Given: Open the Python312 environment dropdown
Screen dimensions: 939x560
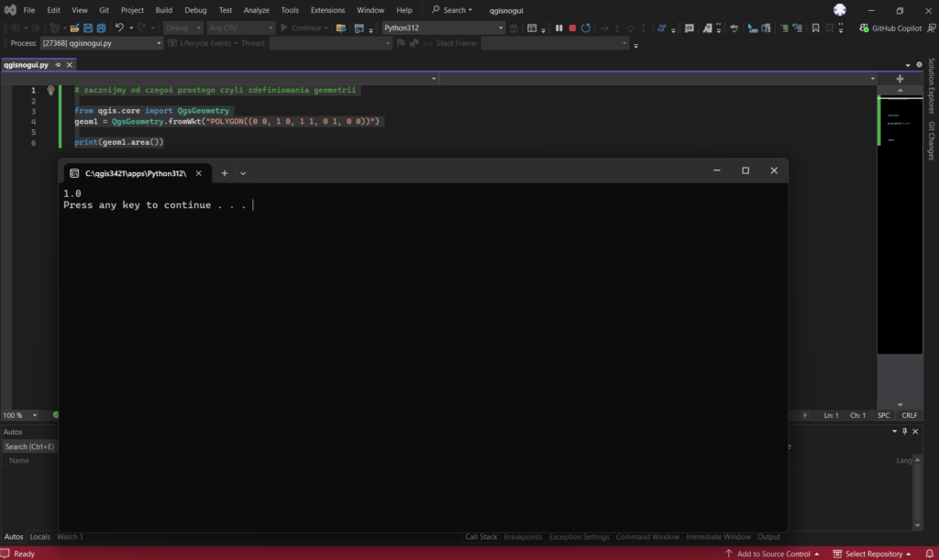Looking at the screenshot, I should pyautogui.click(x=500, y=27).
